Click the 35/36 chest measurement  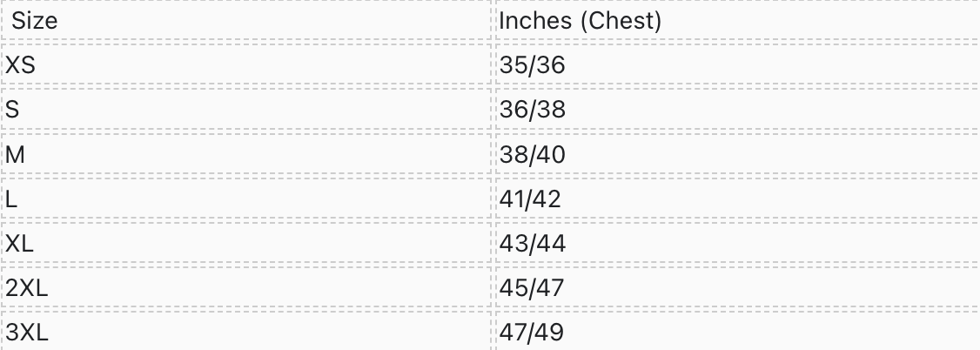click(533, 65)
